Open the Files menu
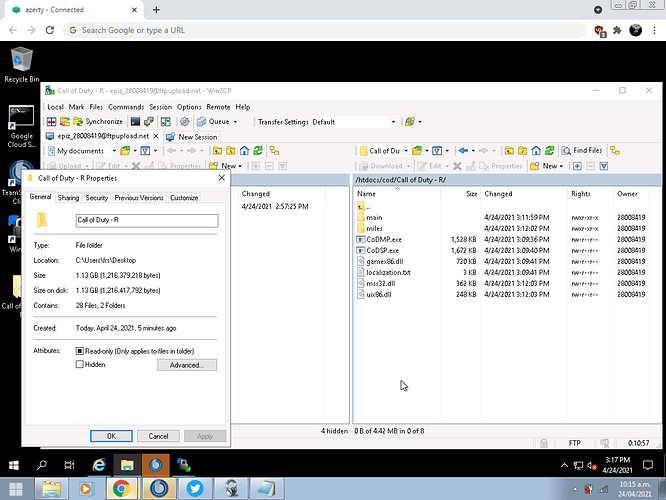 pyautogui.click(x=96, y=107)
